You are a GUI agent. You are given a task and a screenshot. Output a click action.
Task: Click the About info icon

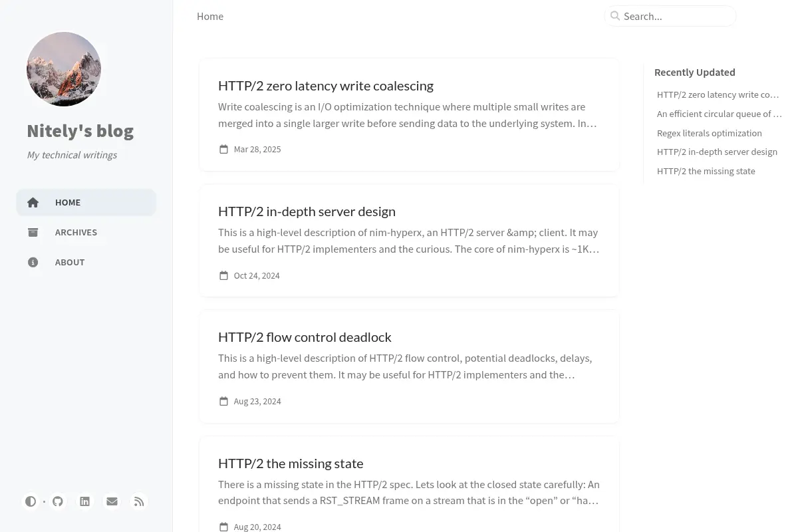33,262
